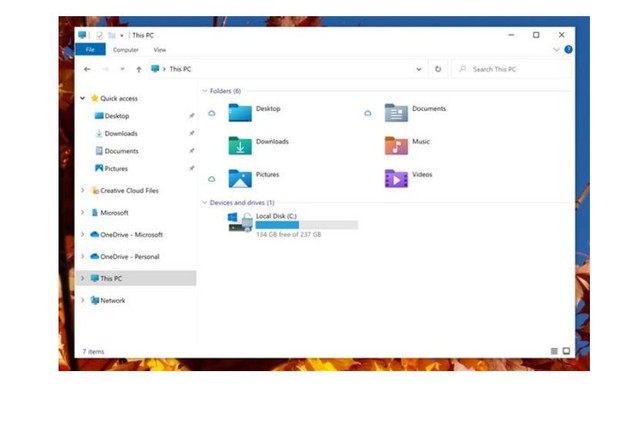Image resolution: width=640 pixels, height=425 pixels.
Task: Click This PC in the address bar
Action: pyautogui.click(x=180, y=69)
